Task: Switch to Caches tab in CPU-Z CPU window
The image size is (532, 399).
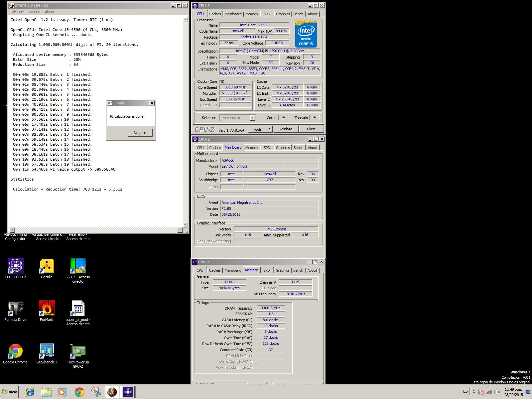Action: 215,14
